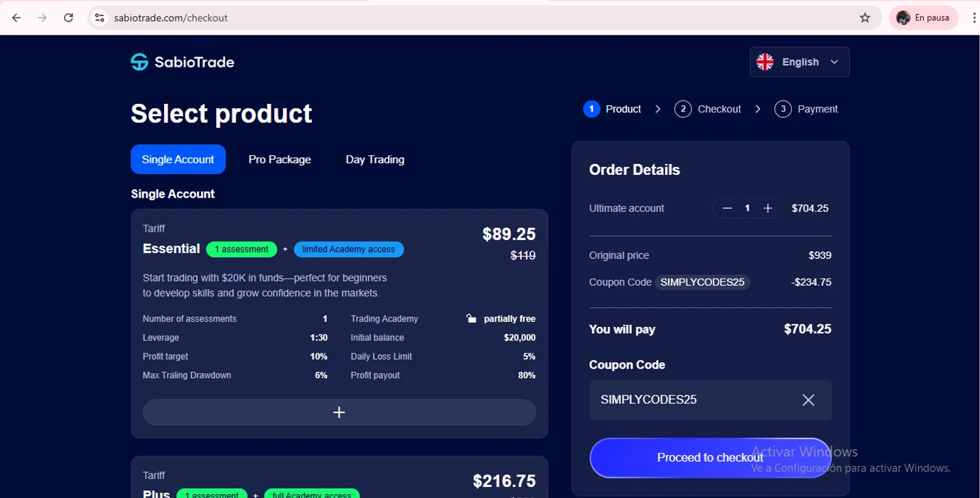980x498 pixels.
Task: Click the green '1 assessment' badge on Essential
Action: [x=242, y=249]
